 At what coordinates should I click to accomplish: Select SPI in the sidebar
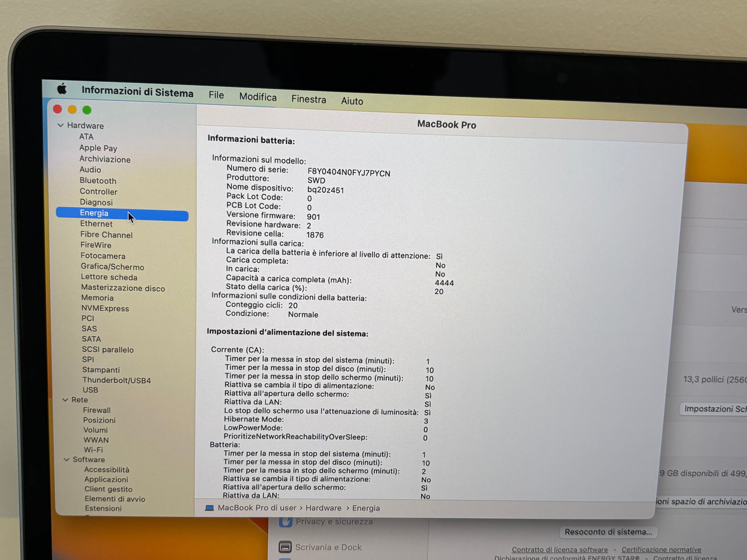click(x=88, y=360)
